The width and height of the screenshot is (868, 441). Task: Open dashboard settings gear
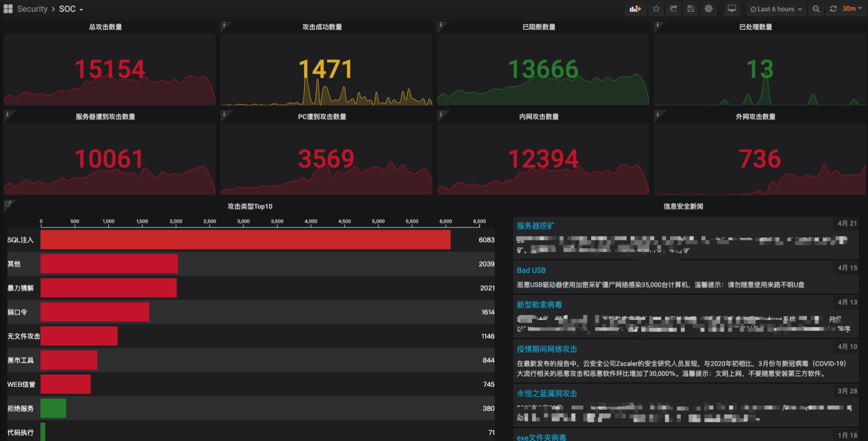(708, 9)
